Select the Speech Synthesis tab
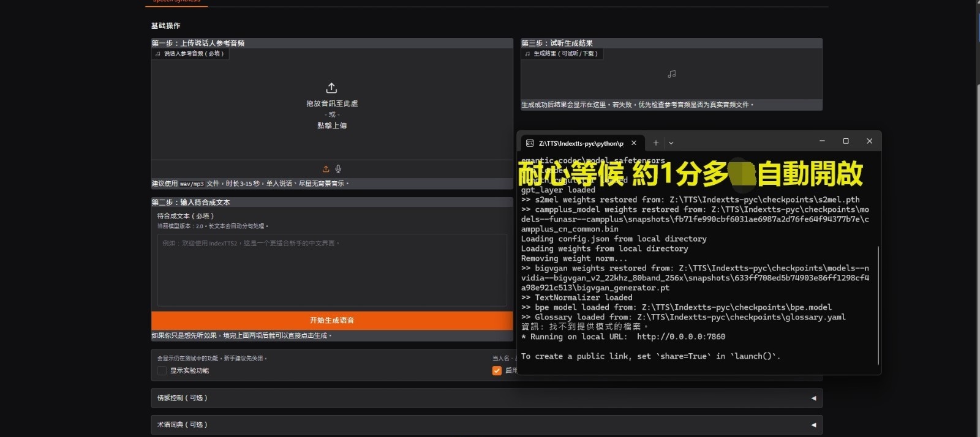 [176, 2]
